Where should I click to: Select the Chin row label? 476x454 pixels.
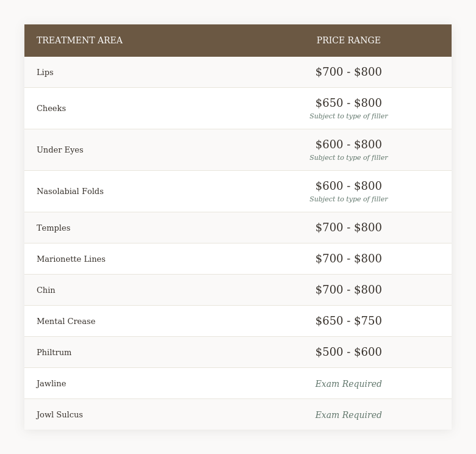(46, 290)
